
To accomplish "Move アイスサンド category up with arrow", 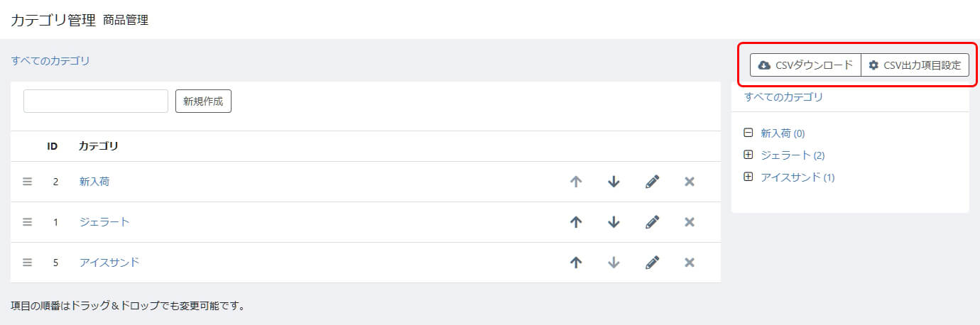I will pyautogui.click(x=576, y=263).
